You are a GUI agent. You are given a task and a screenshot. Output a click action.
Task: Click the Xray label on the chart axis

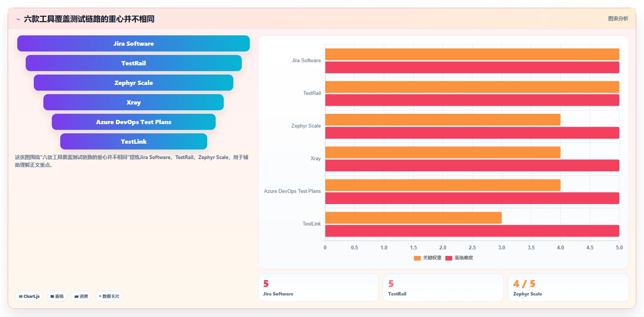315,158
